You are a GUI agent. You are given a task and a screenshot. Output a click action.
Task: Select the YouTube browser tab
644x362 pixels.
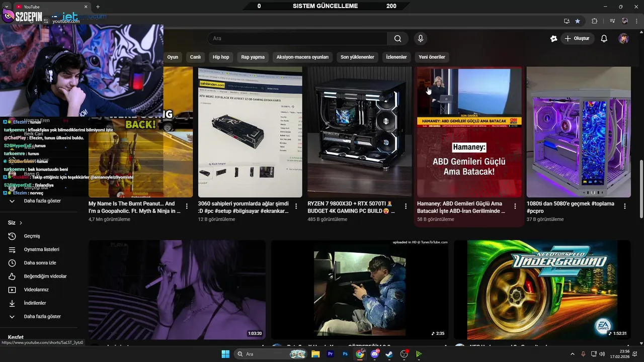tap(51, 7)
